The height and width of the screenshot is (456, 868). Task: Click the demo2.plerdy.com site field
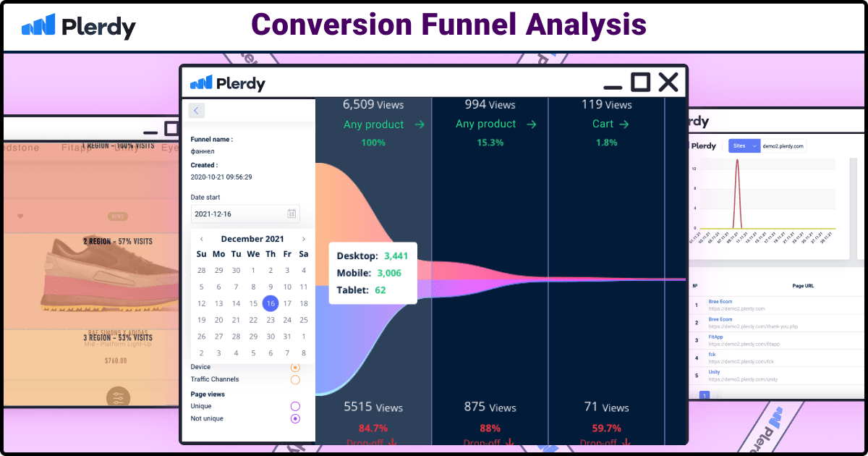point(783,145)
